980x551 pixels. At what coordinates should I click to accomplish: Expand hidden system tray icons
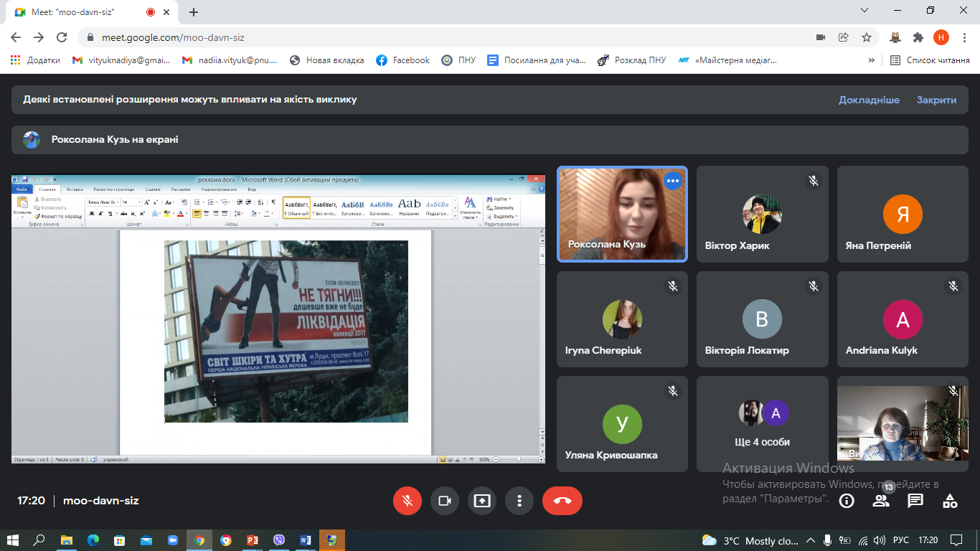point(811,540)
